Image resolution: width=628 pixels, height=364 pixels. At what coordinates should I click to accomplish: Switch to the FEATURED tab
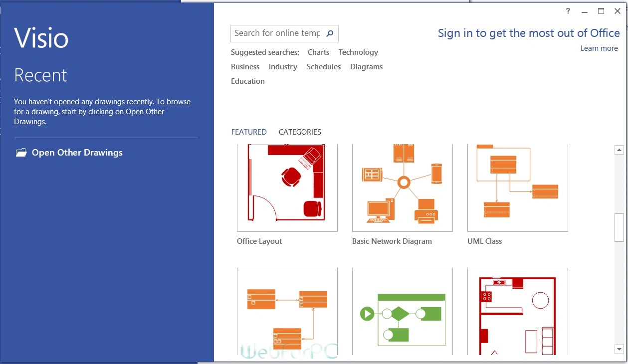pos(249,132)
